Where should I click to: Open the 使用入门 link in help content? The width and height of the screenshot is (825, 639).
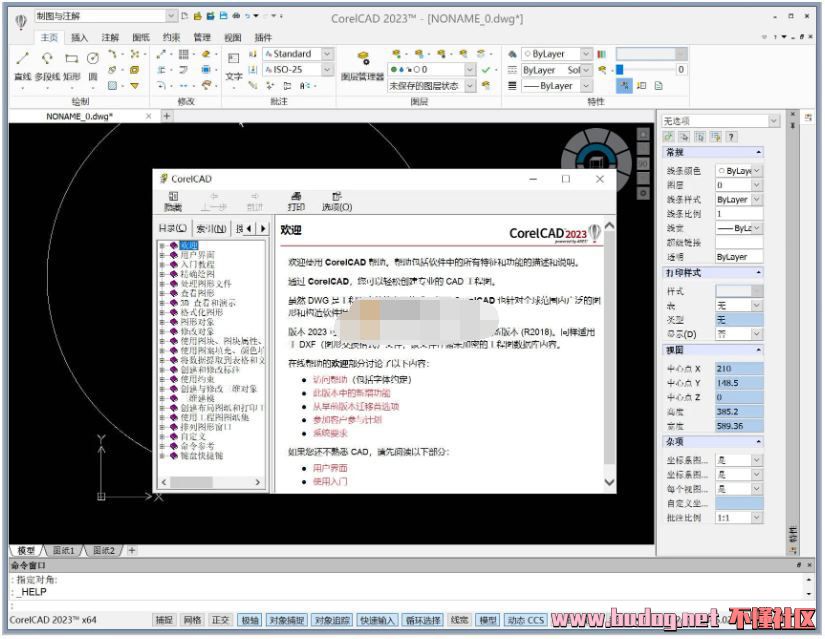tap(330, 481)
